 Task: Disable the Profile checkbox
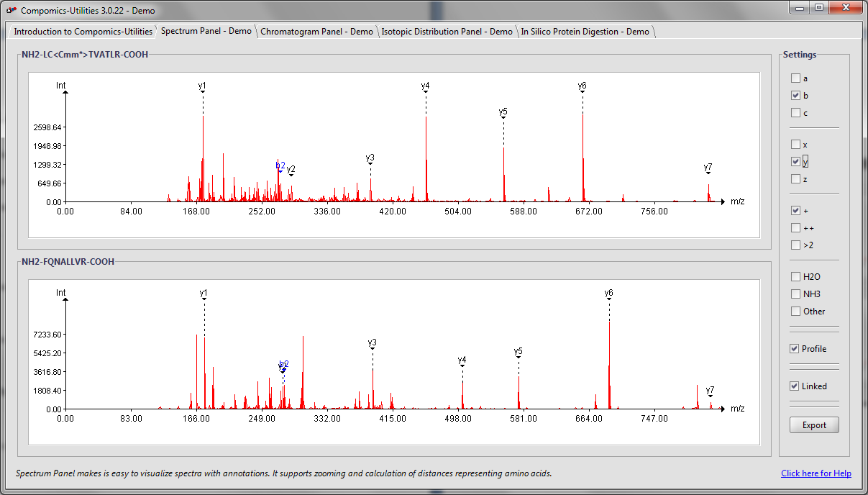point(795,349)
